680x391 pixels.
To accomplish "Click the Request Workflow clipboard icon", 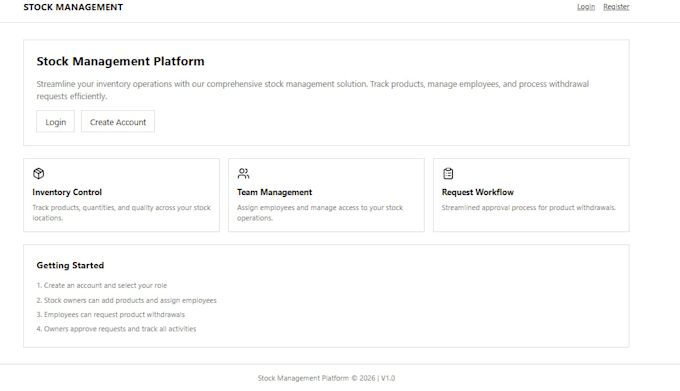I will pyautogui.click(x=448, y=173).
